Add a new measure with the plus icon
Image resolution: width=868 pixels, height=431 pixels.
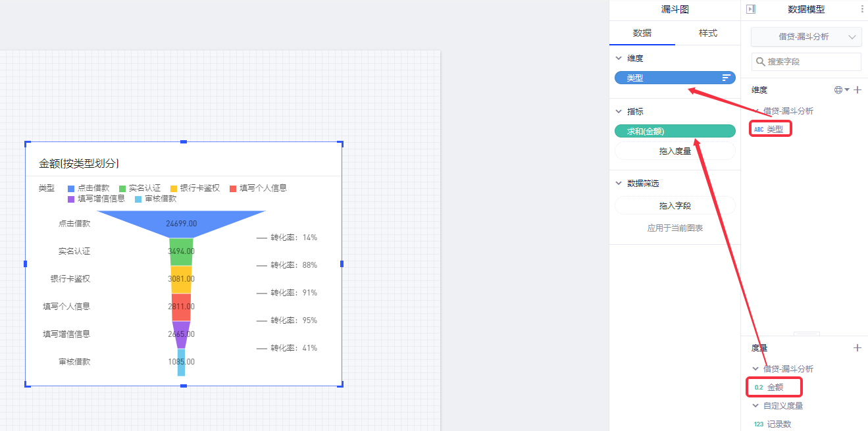tap(857, 348)
